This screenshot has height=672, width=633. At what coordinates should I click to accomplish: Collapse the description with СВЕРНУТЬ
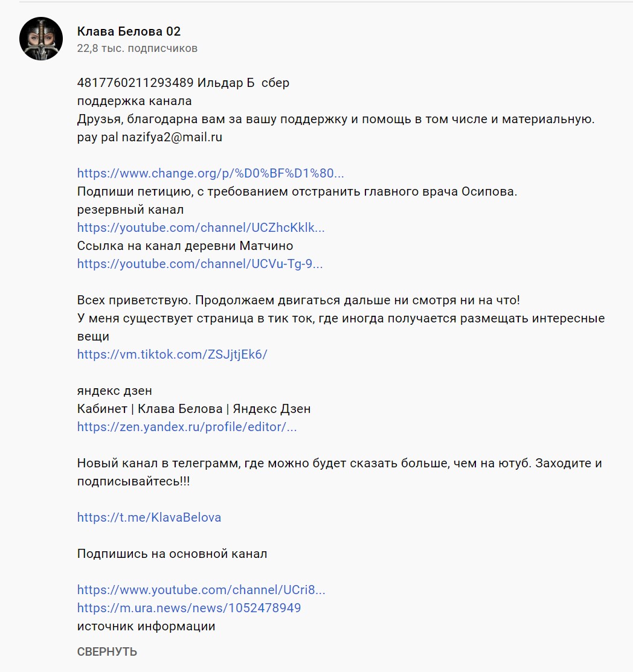tap(107, 652)
